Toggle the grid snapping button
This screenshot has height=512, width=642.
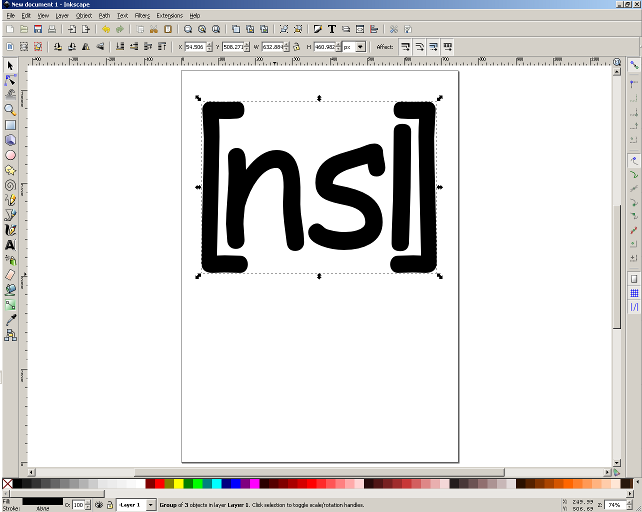(634, 293)
